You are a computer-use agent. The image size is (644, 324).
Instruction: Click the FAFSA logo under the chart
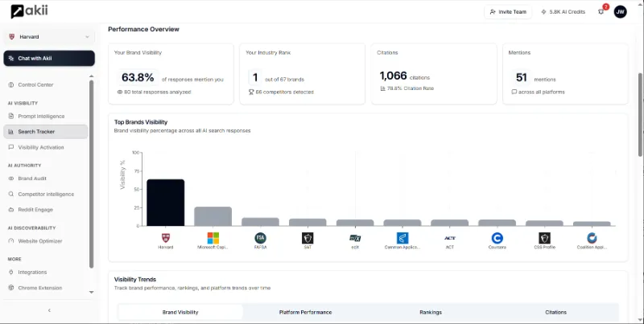[x=260, y=238]
